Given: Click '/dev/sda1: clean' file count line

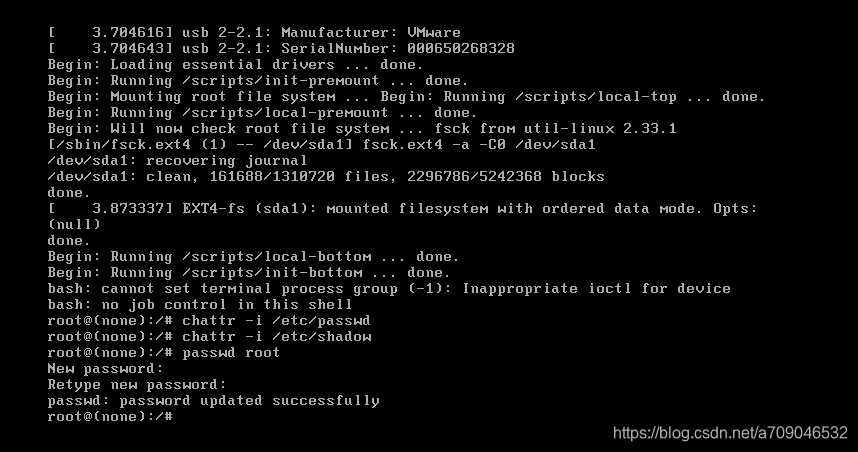Looking at the screenshot, I should pos(326,177).
